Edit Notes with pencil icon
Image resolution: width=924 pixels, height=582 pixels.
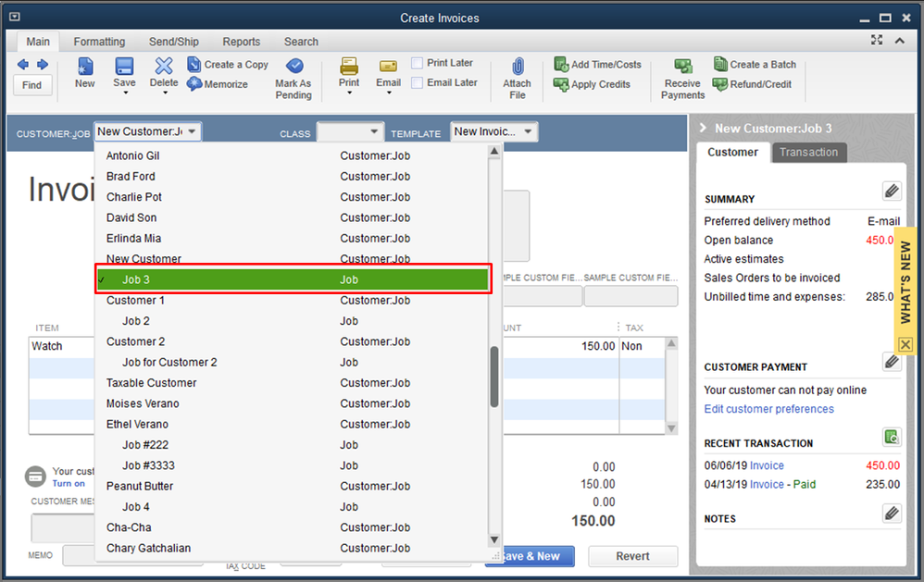click(892, 514)
